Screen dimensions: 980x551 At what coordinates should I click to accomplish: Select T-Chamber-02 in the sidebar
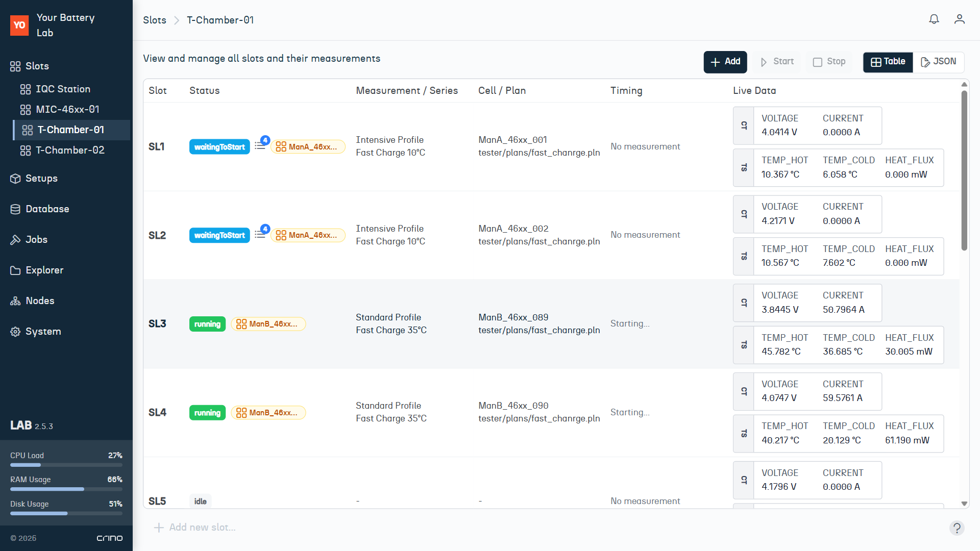70,150
